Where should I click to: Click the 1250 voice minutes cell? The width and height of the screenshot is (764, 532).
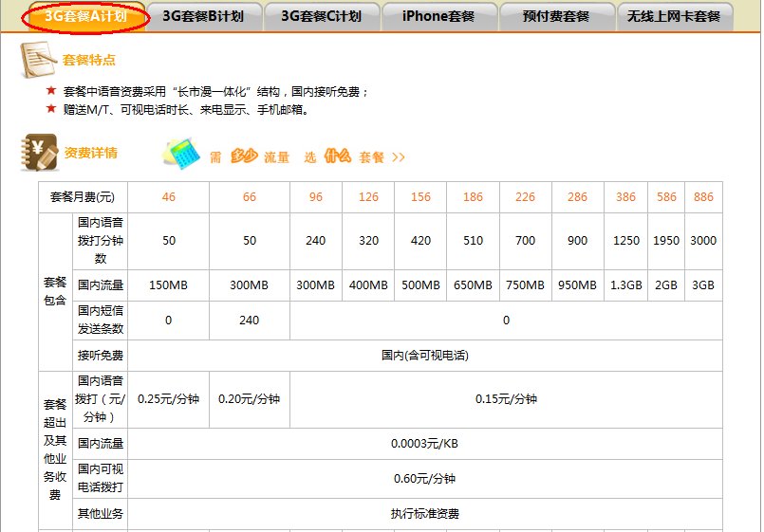pyautogui.click(x=625, y=241)
